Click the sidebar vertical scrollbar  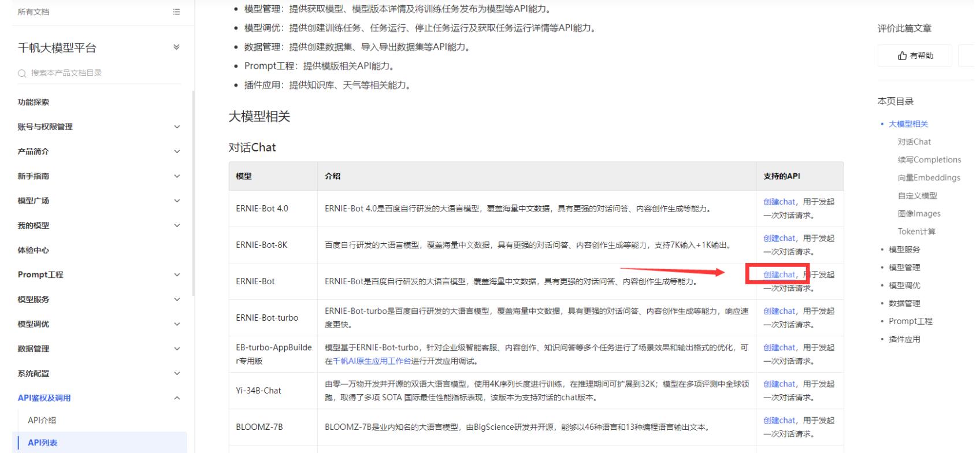(194, 193)
